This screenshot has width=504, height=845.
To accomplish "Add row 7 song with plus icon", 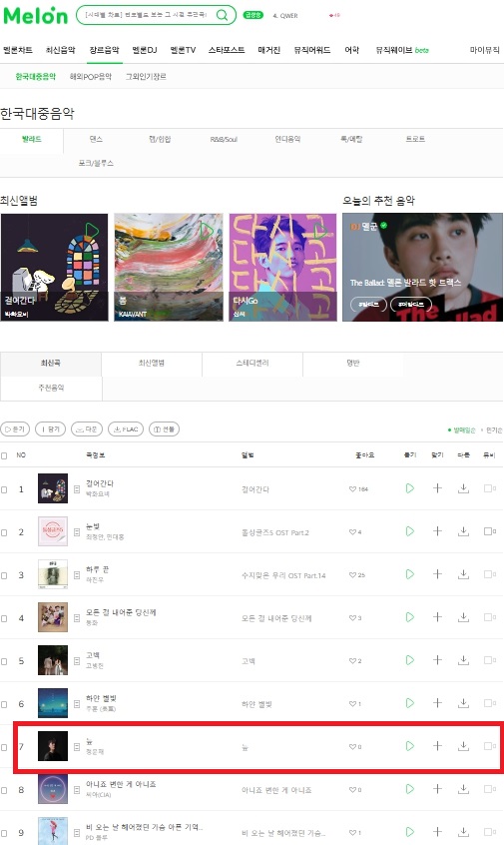I will coord(437,746).
